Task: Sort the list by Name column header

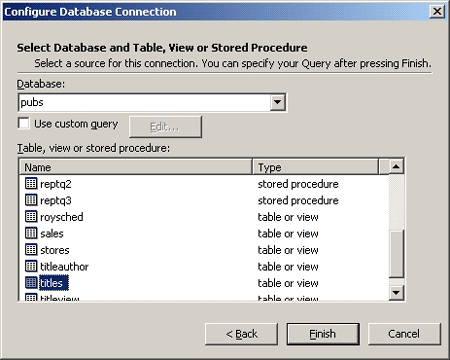Action: 135,167
